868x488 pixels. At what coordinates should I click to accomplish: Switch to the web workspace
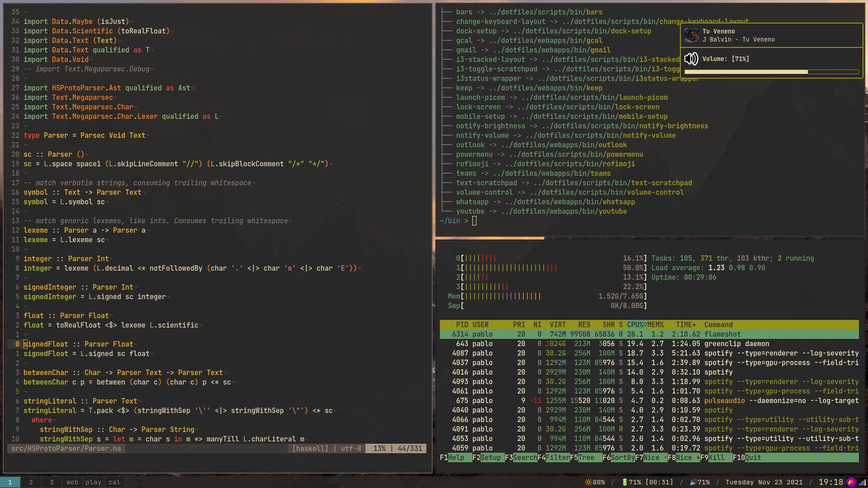[72, 482]
